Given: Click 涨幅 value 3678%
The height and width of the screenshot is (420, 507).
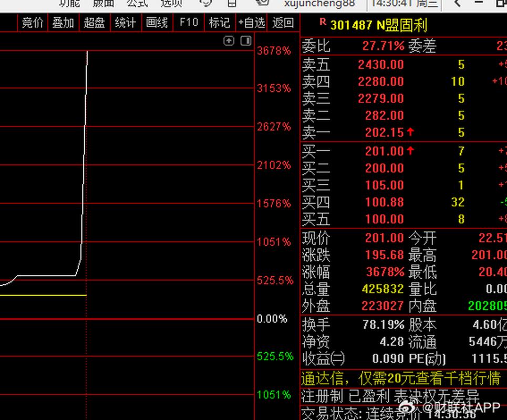Looking at the screenshot, I should (x=385, y=272).
